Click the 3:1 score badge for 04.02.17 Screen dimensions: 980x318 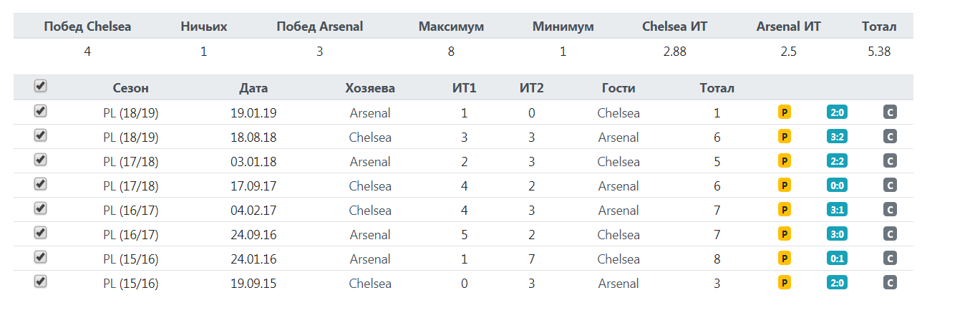837,210
